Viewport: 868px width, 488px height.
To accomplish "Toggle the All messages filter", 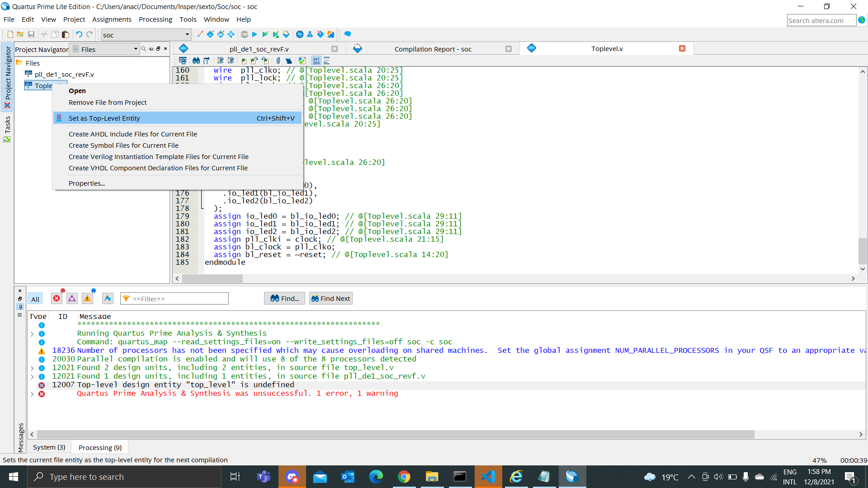I will (x=35, y=299).
